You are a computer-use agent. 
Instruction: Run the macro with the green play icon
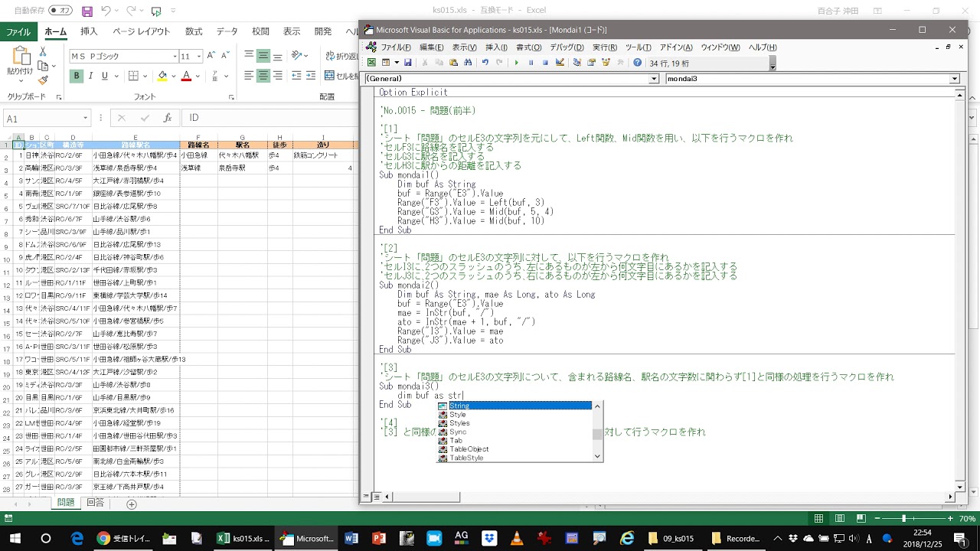516,63
